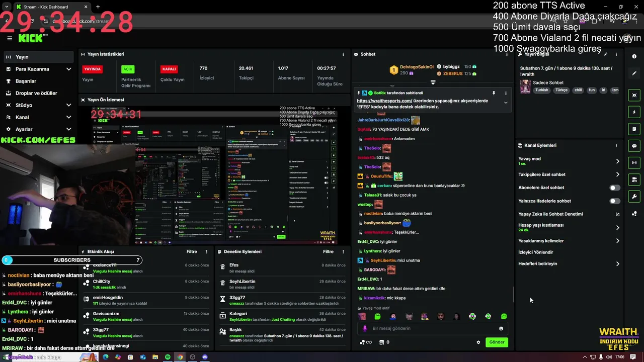Image resolution: width=644 pixels, height=362 pixels.
Task: Open chat settings gear next to Gönder
Action: click(478, 342)
